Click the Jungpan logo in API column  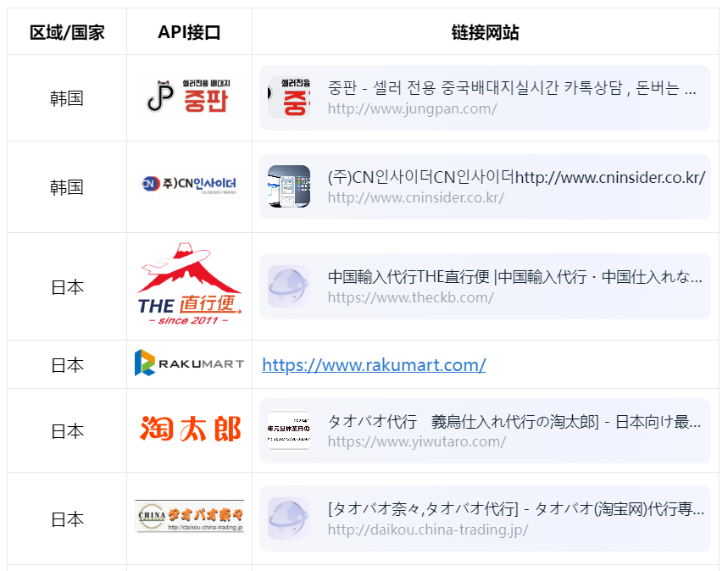tap(189, 97)
